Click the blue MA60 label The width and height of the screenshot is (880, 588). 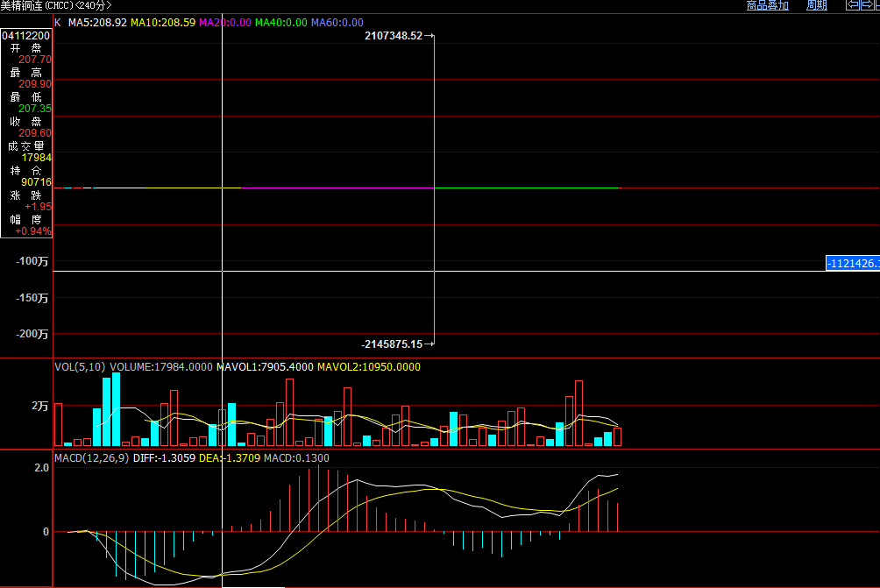(x=337, y=22)
